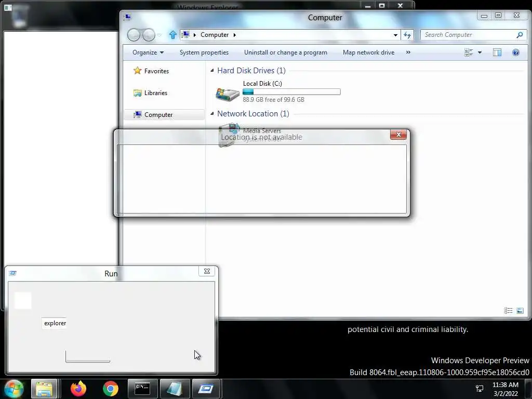This screenshot has height=399, width=532.
Task: Click the Recycle Bin desktop icon
Action: [19, 16]
